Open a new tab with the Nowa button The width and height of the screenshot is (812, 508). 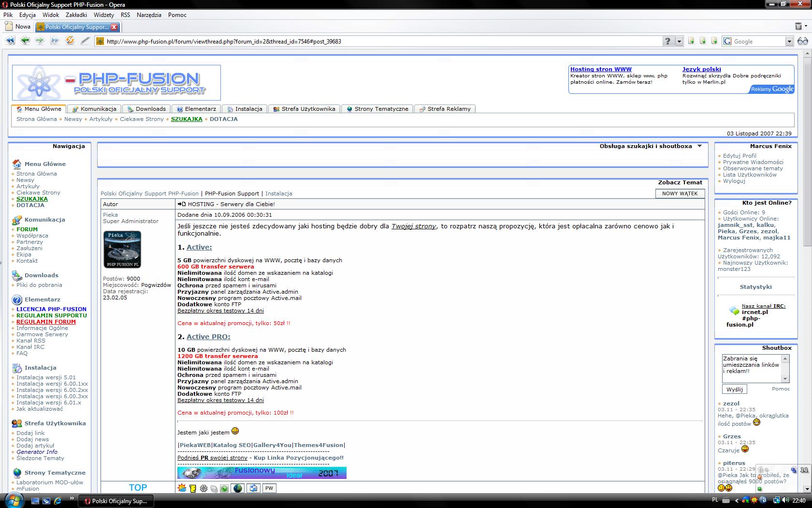18,27
